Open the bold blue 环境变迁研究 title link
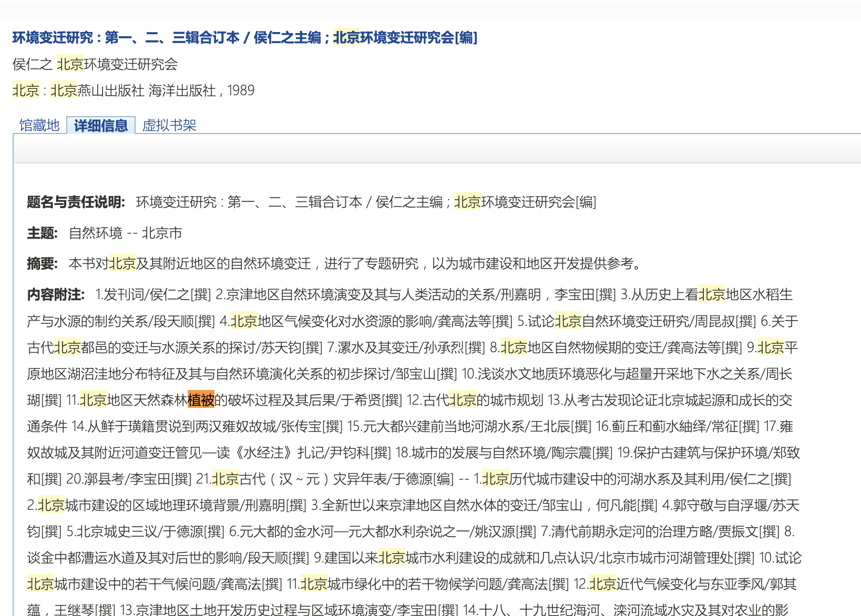The image size is (861, 616). click(245, 37)
